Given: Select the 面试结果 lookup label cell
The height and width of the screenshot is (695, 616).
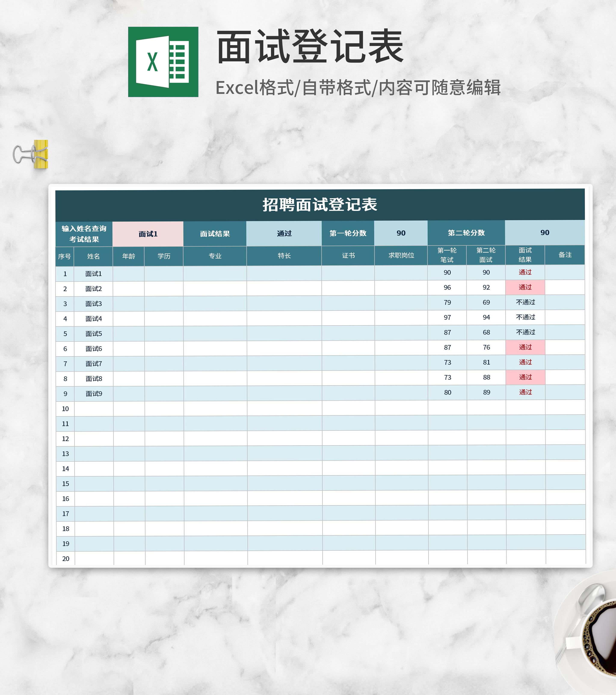Looking at the screenshot, I should [x=215, y=234].
